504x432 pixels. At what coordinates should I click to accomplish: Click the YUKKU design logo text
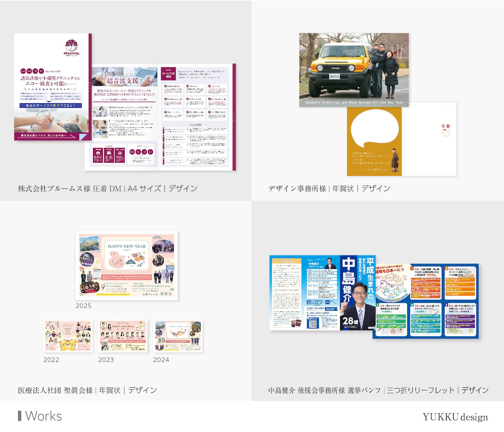(x=455, y=417)
